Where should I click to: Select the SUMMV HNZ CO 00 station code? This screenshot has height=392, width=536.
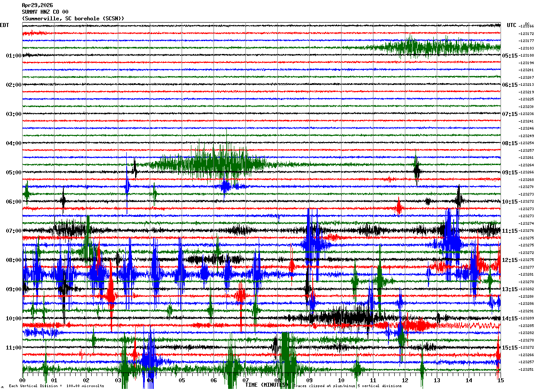[x=45, y=12]
